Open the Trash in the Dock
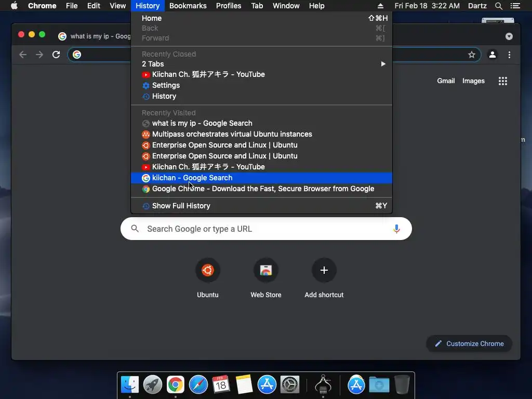The height and width of the screenshot is (399, 532). 402,385
